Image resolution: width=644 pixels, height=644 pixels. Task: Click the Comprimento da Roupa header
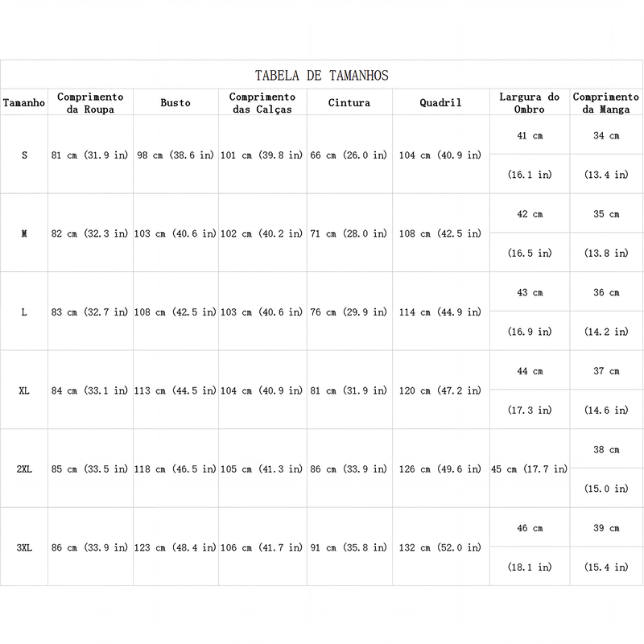point(90,103)
